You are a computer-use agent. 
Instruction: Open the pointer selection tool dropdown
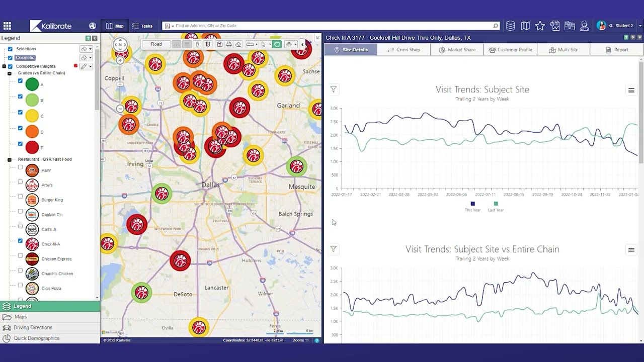[270, 44]
